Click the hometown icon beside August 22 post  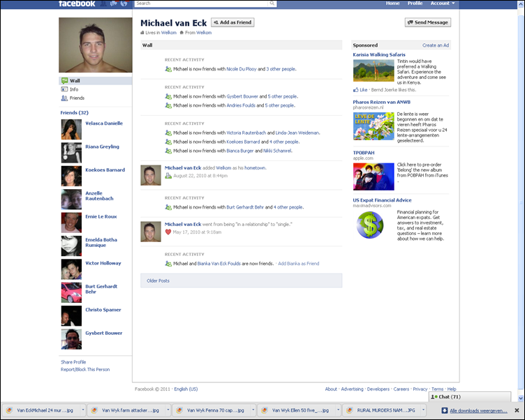click(168, 176)
